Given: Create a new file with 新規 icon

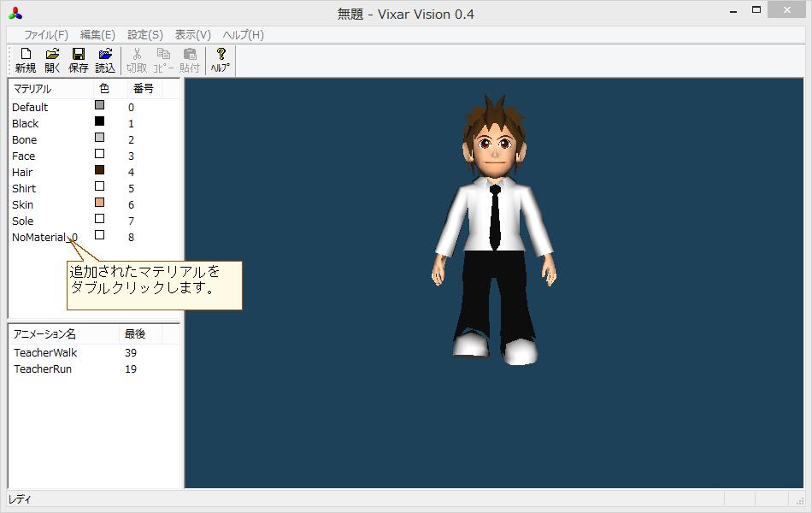Looking at the screenshot, I should click(x=25, y=58).
